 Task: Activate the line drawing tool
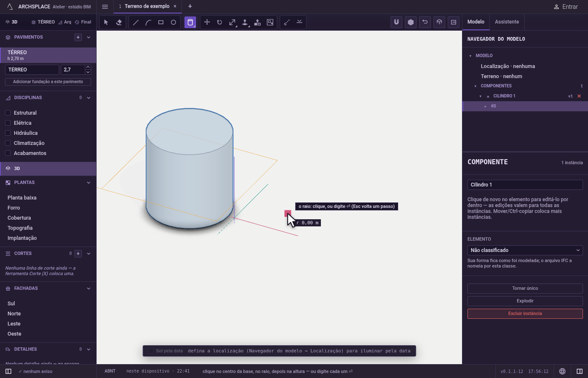coord(136,22)
